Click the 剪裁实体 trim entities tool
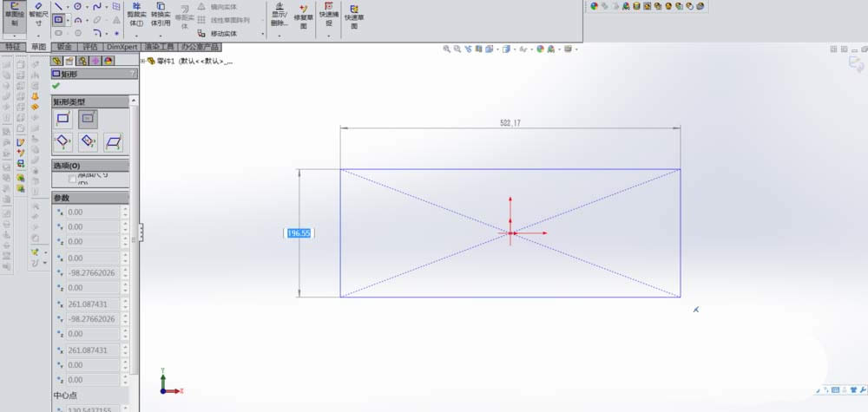 click(x=135, y=15)
